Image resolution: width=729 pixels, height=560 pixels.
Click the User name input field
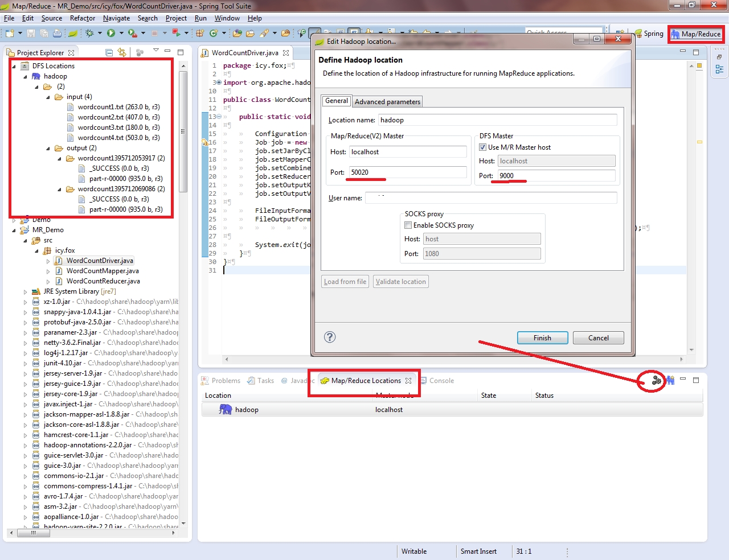click(491, 198)
